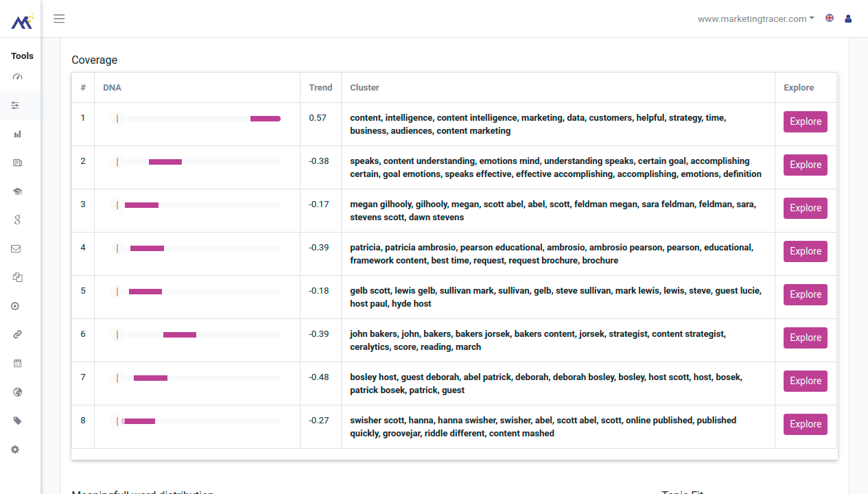Screen dimensions: 868x494
Task: Click the calendar icon in sidebar
Action: [x=17, y=363]
